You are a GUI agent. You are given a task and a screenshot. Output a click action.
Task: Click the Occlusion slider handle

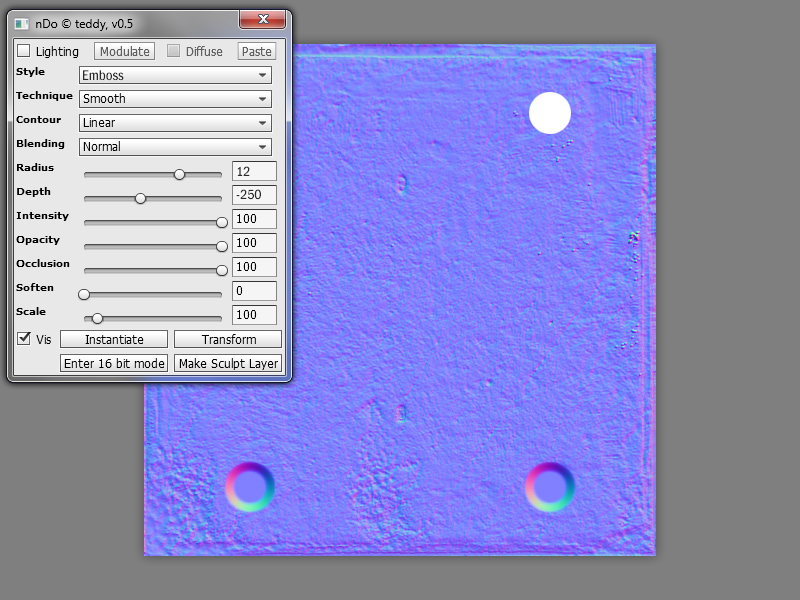(x=221, y=270)
